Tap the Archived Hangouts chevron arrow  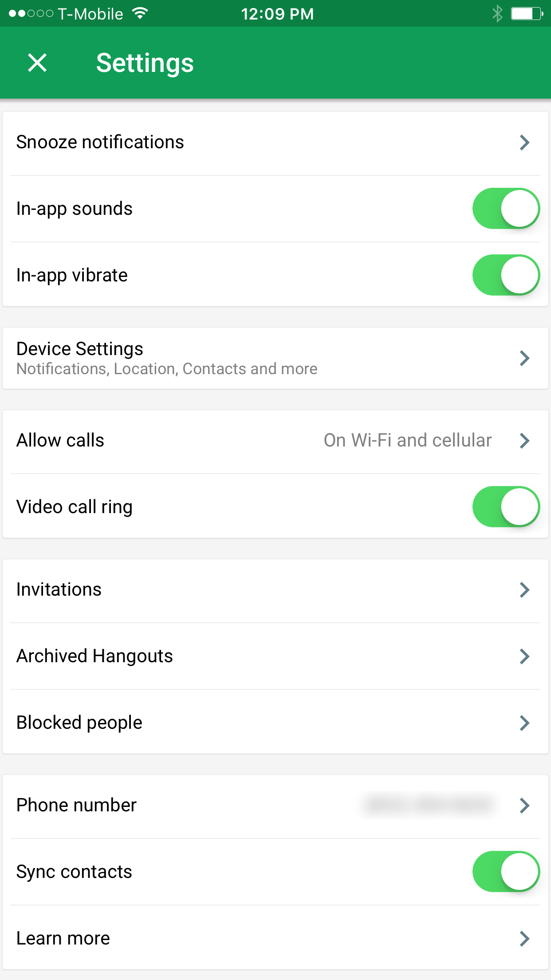coord(525,656)
